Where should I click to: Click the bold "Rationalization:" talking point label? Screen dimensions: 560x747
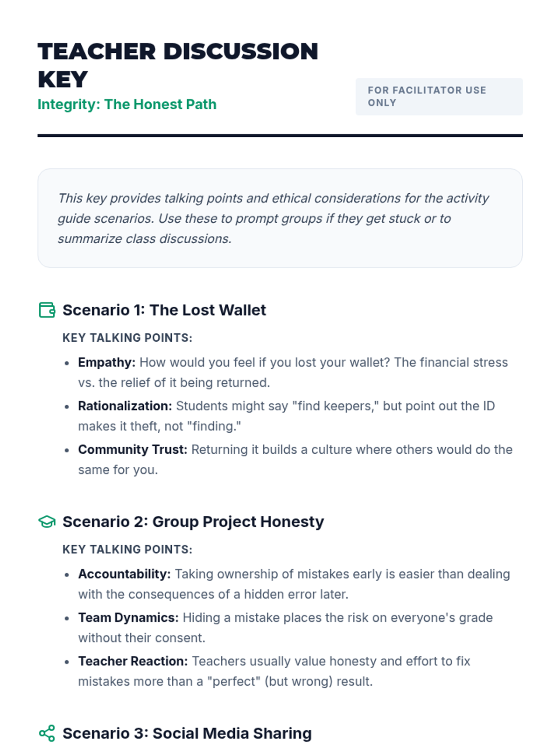(x=125, y=406)
